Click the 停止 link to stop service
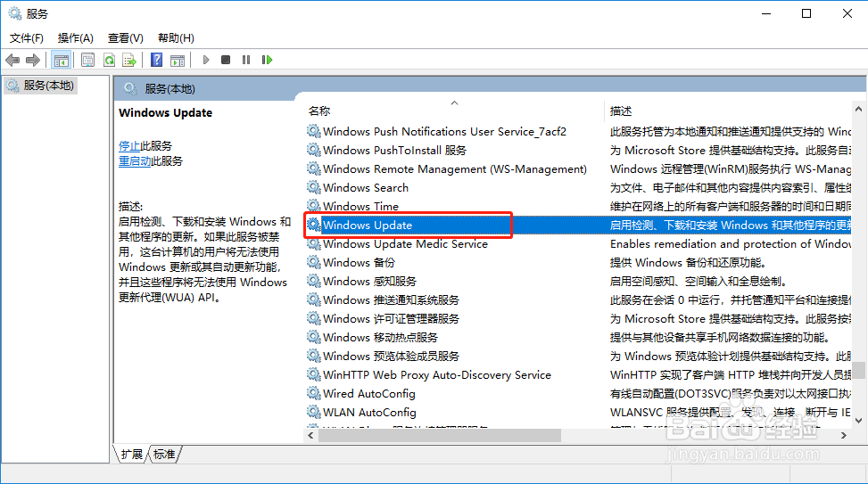Image resolution: width=868 pixels, height=484 pixels. pyautogui.click(x=129, y=146)
